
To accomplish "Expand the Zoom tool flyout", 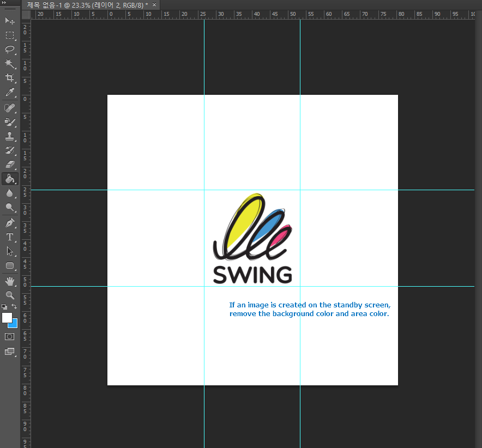I will (x=10, y=296).
